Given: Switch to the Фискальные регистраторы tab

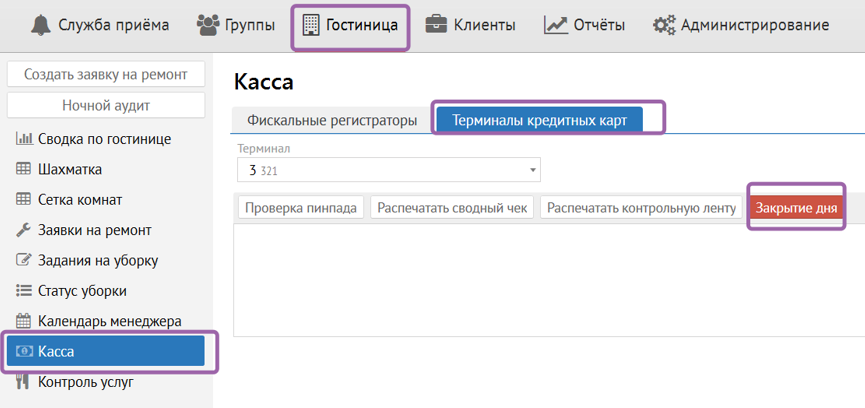Looking at the screenshot, I should coord(331,121).
